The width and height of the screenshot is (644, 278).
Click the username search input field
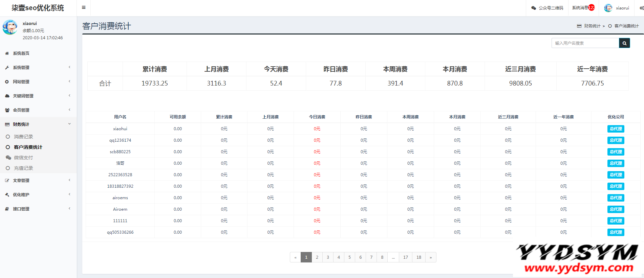coord(585,43)
